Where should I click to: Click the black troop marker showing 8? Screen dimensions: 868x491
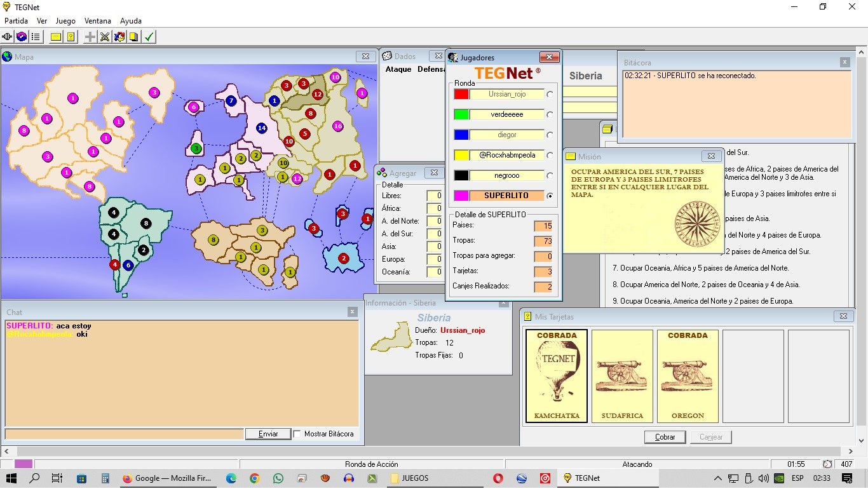146,223
